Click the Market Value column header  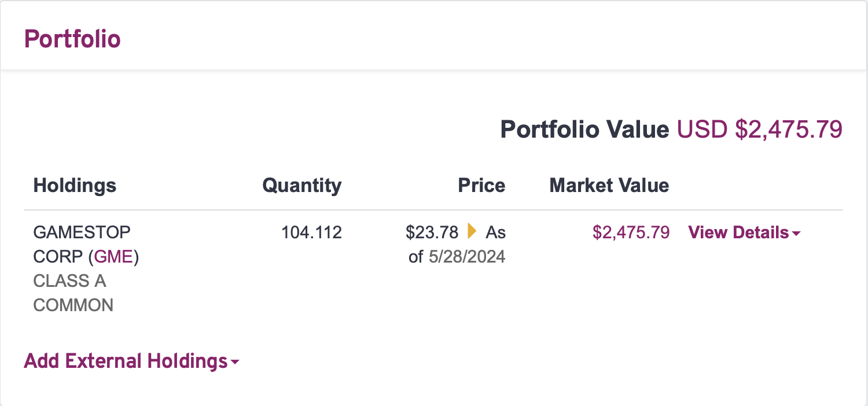pos(609,185)
